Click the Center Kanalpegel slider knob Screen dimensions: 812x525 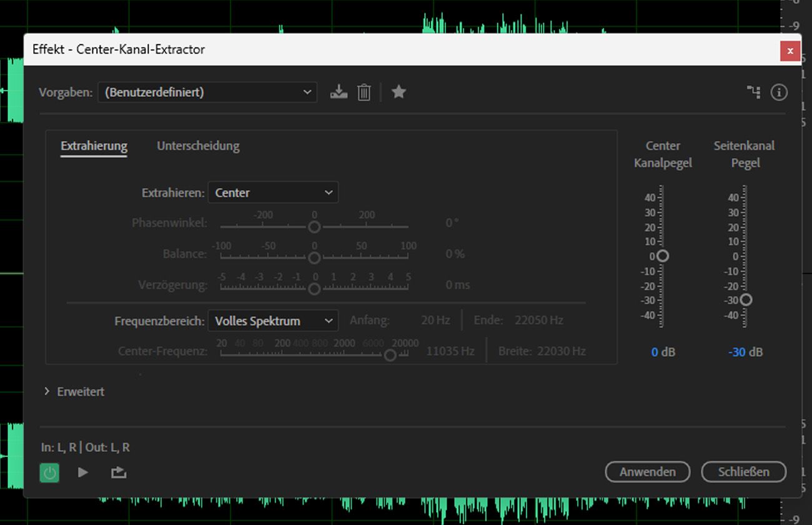coord(663,256)
